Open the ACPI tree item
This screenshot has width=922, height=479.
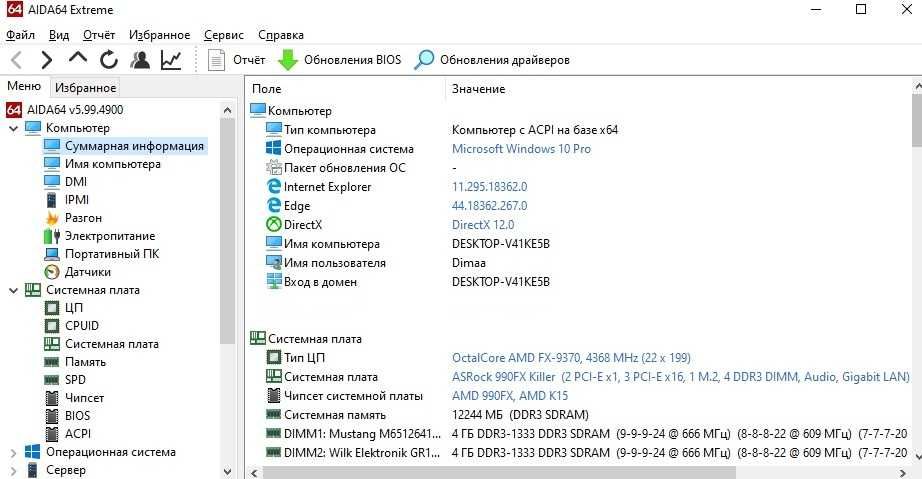click(x=67, y=434)
